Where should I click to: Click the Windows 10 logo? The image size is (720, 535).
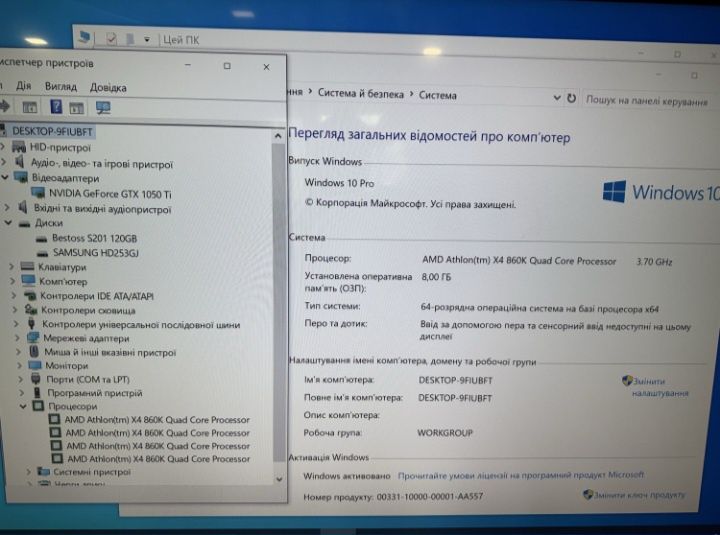click(x=660, y=191)
